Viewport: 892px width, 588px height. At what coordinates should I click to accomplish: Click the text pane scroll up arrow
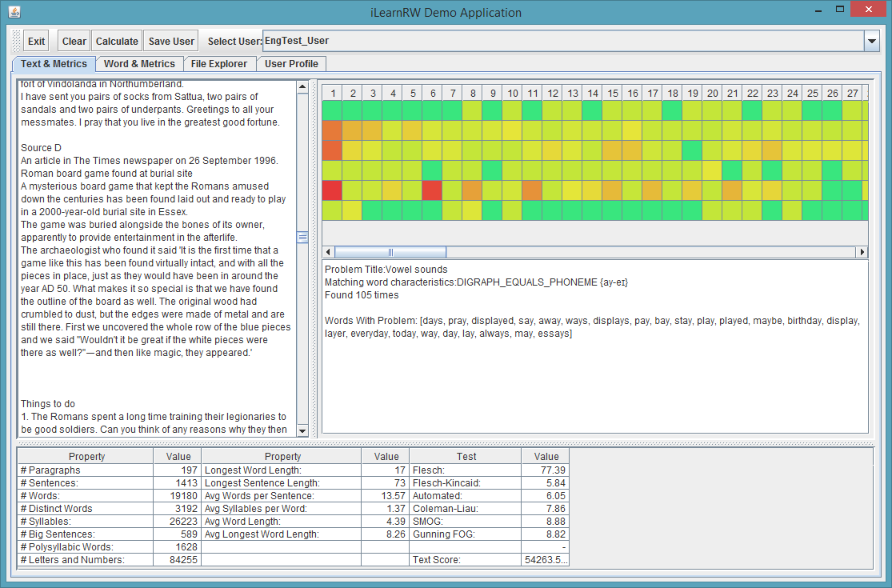tap(302, 87)
